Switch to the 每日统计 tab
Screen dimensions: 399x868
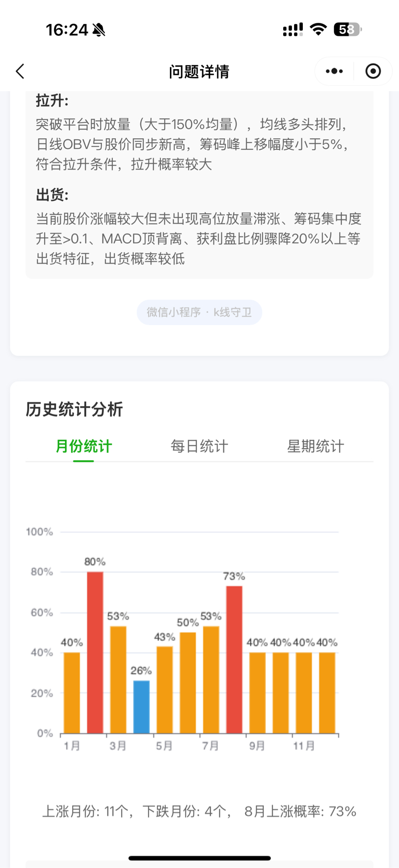[x=199, y=446]
